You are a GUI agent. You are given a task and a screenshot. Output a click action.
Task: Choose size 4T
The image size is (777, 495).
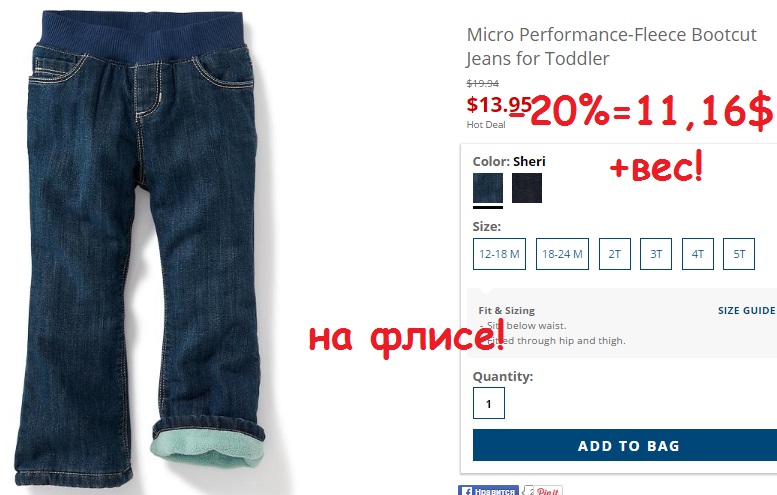(698, 254)
